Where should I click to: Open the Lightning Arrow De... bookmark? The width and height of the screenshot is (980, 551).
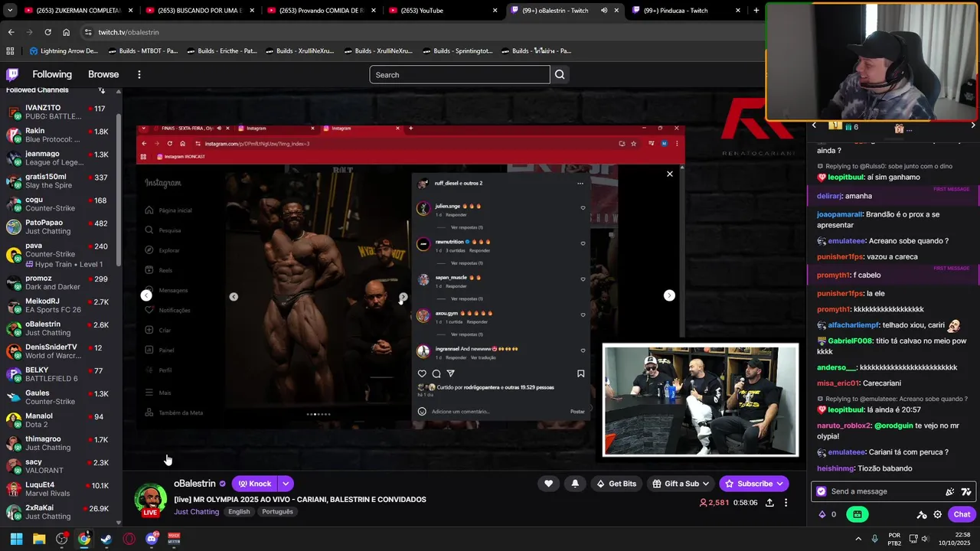pos(64,51)
